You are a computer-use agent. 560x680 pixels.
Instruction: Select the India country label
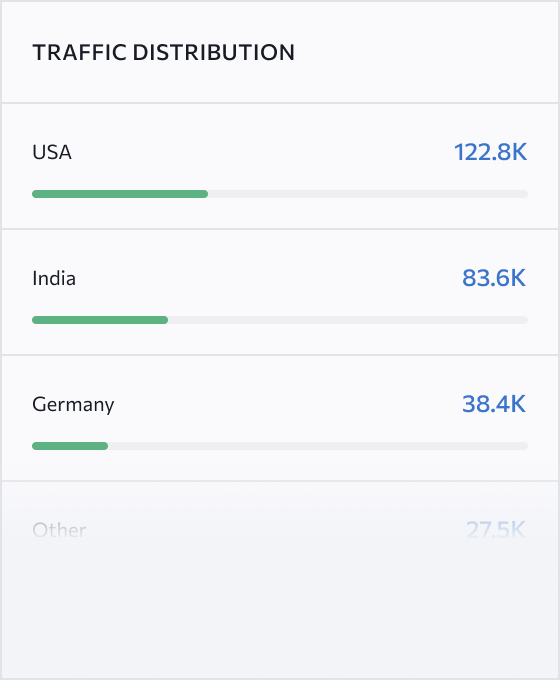coord(54,278)
